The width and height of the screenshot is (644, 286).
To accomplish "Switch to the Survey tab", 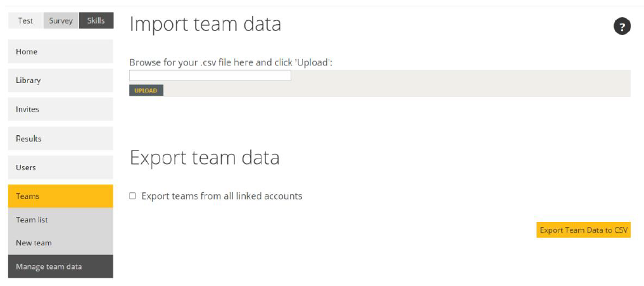I will click(x=61, y=20).
